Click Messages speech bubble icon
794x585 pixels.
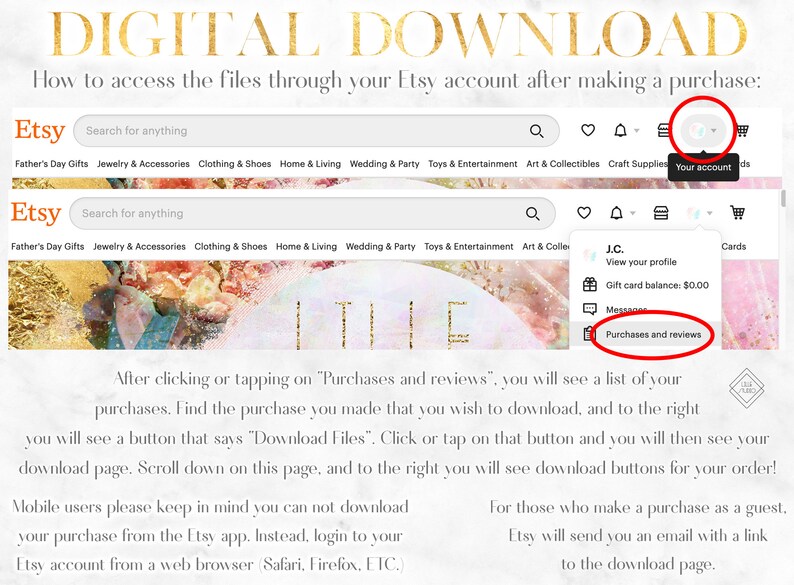[589, 309]
